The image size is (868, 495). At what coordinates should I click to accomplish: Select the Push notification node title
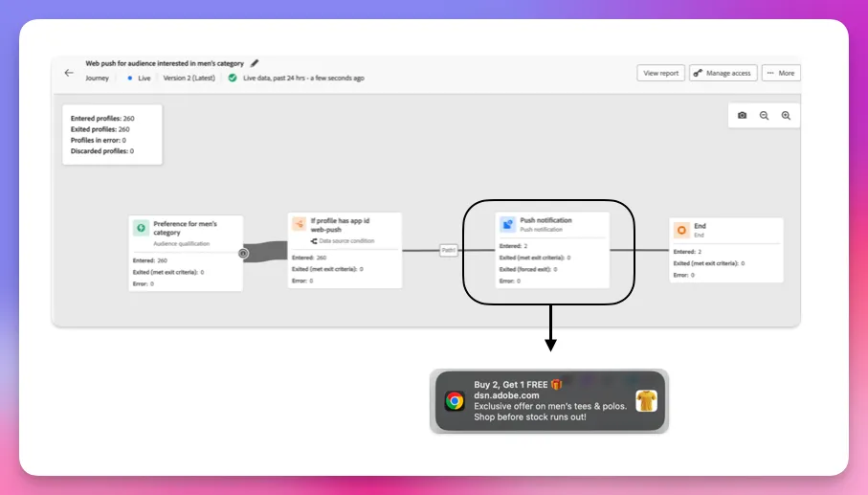[x=545, y=220]
